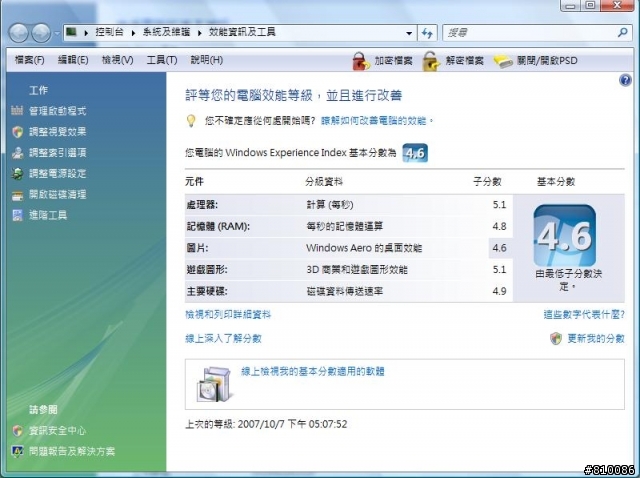Image resolution: width=640 pixels, height=478 pixels.
Task: Open 管理啟動程式 task link
Action: coord(58,111)
